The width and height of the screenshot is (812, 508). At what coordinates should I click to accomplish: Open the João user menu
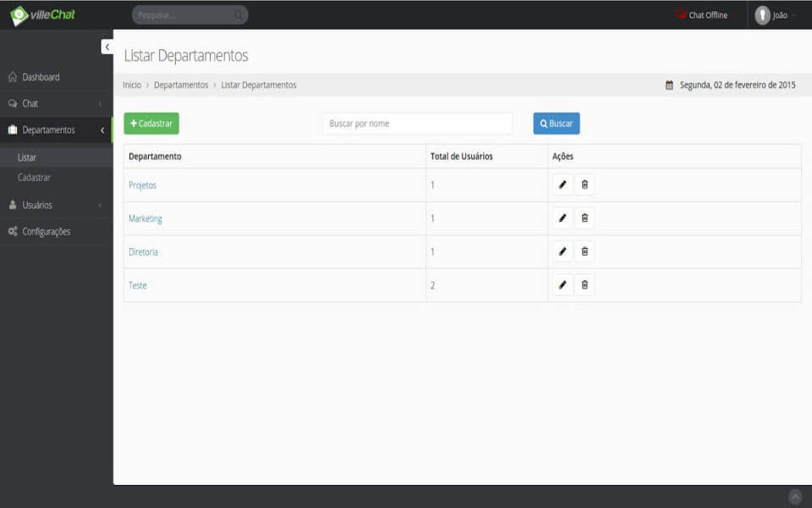[x=776, y=15]
